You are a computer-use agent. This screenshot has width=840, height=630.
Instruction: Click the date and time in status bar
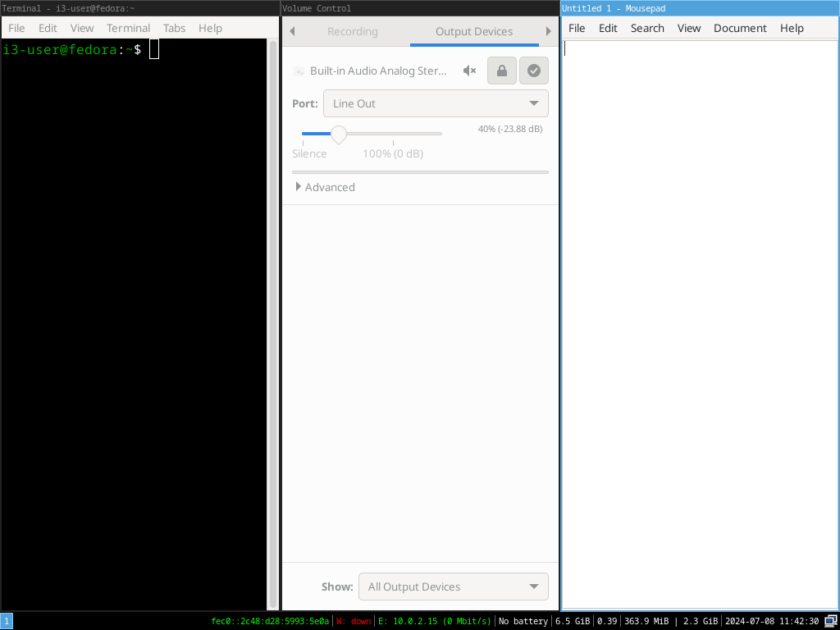click(x=772, y=621)
